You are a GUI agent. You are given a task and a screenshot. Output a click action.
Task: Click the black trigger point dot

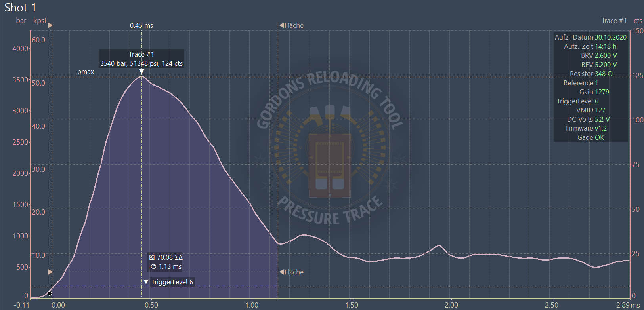click(50, 293)
